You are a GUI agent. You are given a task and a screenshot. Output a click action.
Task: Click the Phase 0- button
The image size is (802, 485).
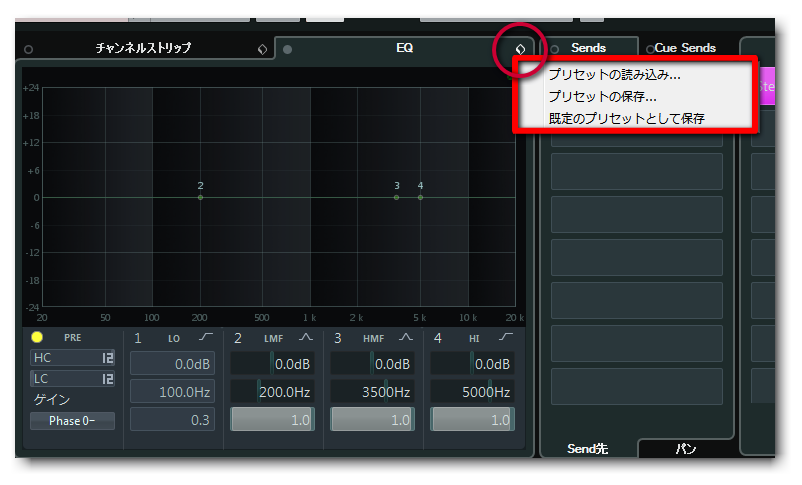(x=72, y=421)
